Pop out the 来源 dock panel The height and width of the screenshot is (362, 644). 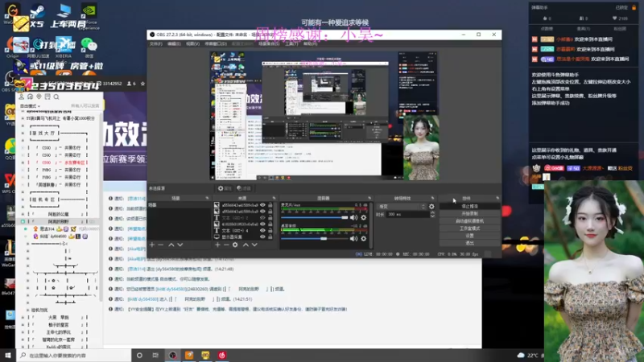274,198
